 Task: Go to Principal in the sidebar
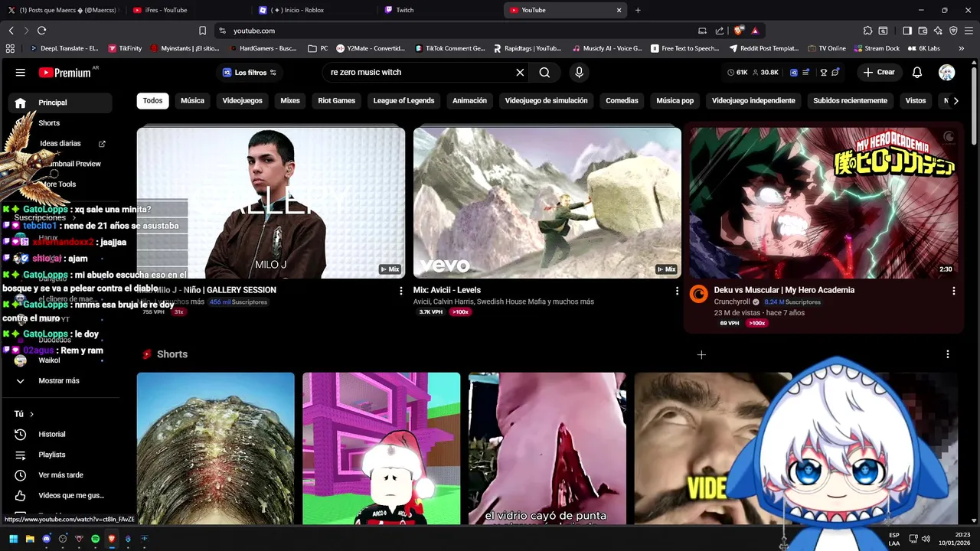point(60,103)
